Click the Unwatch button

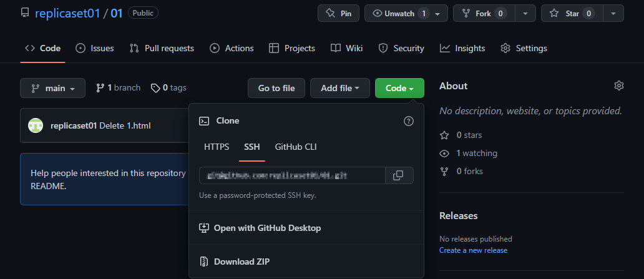coord(406,13)
